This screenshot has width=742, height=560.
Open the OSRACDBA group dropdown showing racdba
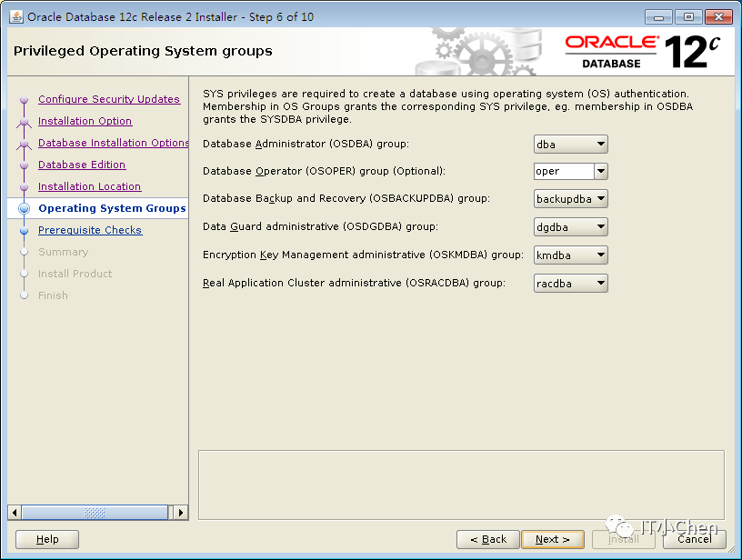(571, 284)
